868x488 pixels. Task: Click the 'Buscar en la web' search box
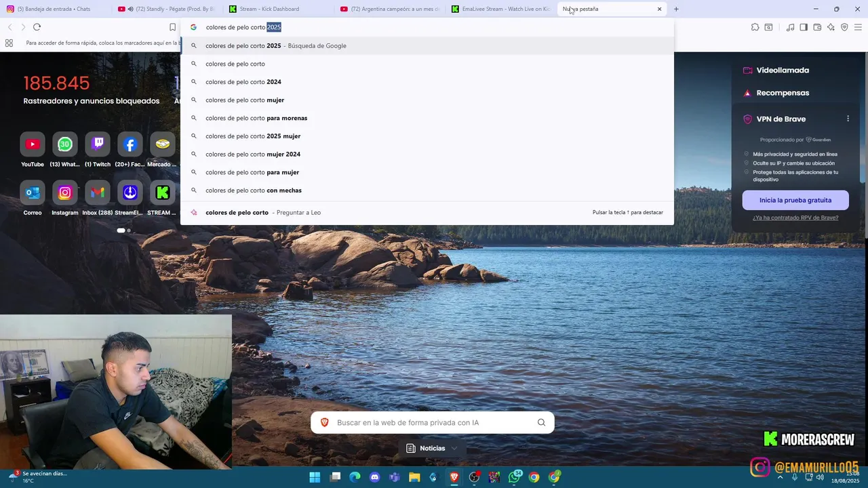click(x=432, y=422)
